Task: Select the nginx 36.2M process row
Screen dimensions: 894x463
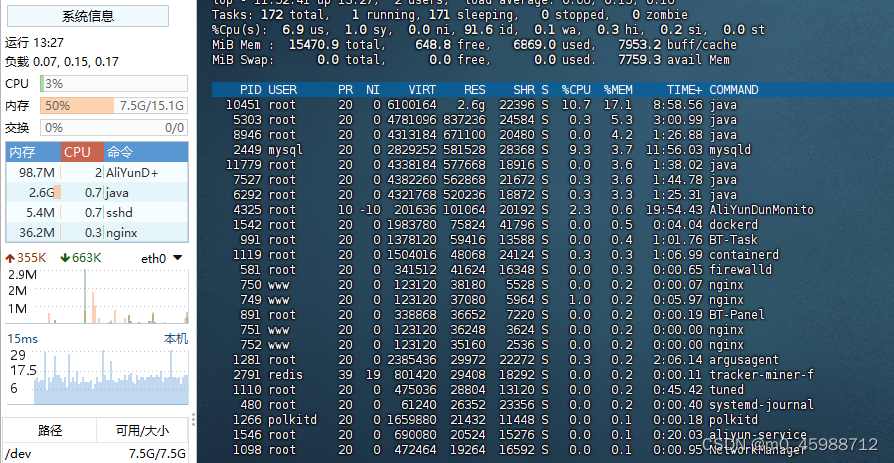Action: pos(97,233)
